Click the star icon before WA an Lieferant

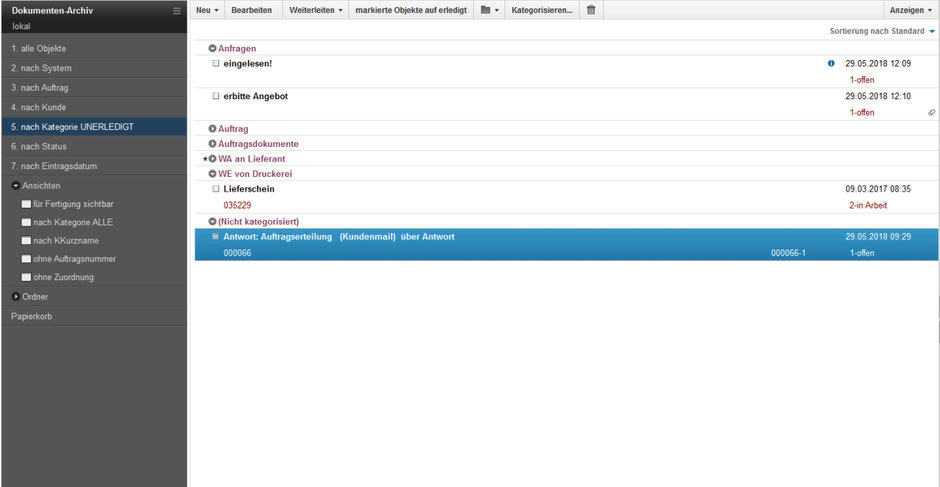(205, 160)
